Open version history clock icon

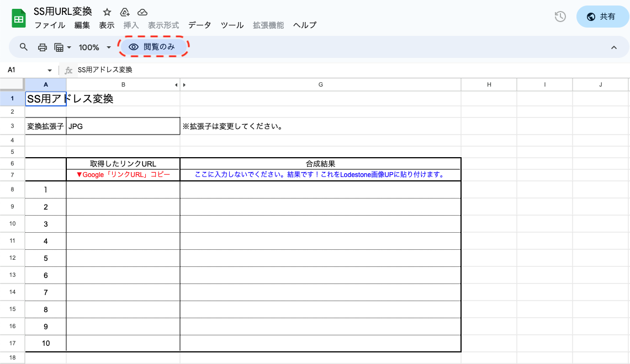pyautogui.click(x=560, y=17)
